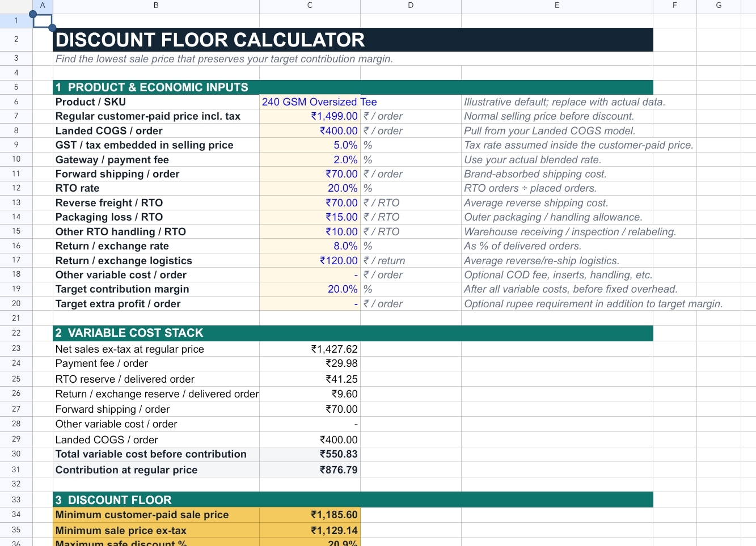The height and width of the screenshot is (546, 756).
Task: Select Landed COGS input ₹400.00
Action: coord(310,131)
